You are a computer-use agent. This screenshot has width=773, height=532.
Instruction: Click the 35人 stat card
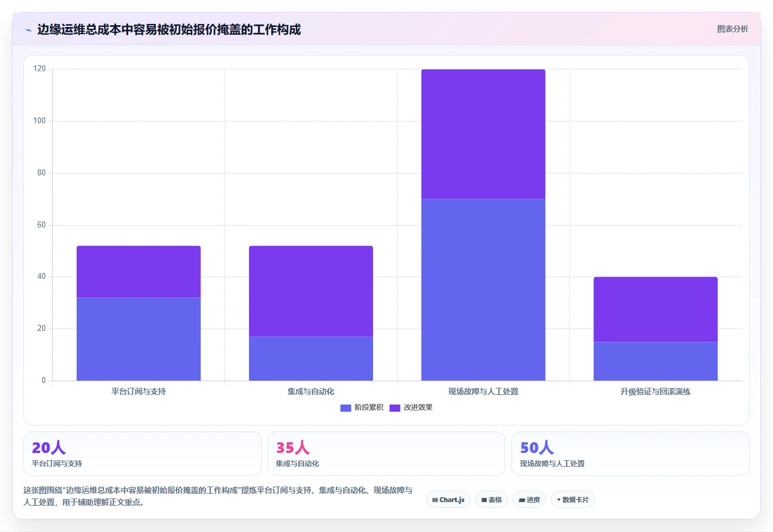[x=386, y=454]
